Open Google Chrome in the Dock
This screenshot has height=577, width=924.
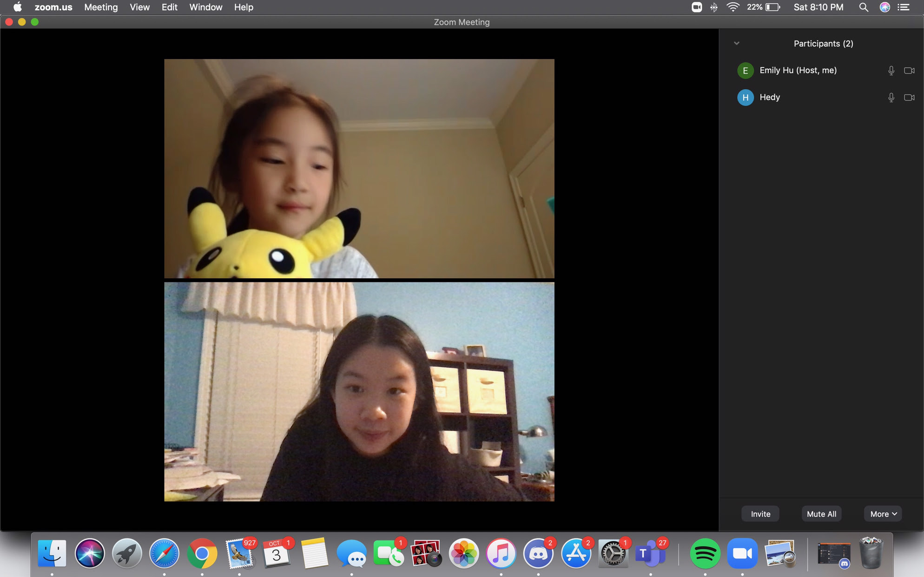pos(202,553)
